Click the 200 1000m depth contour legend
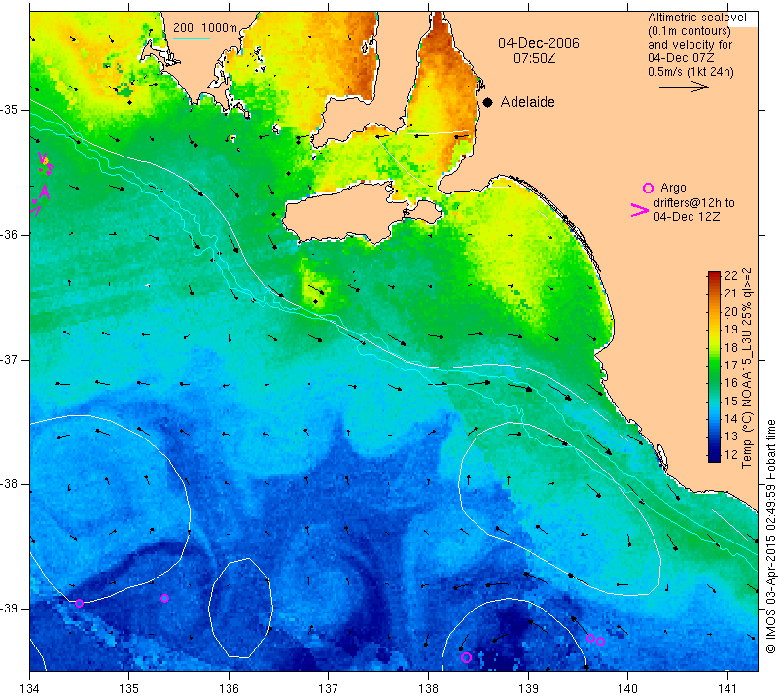The height and width of the screenshot is (700, 778). [x=205, y=29]
